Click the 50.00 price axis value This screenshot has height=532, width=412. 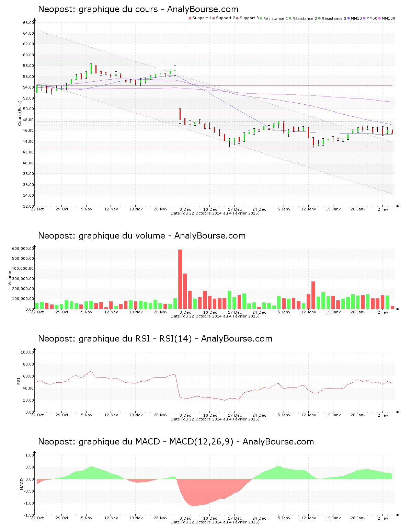tap(28, 109)
